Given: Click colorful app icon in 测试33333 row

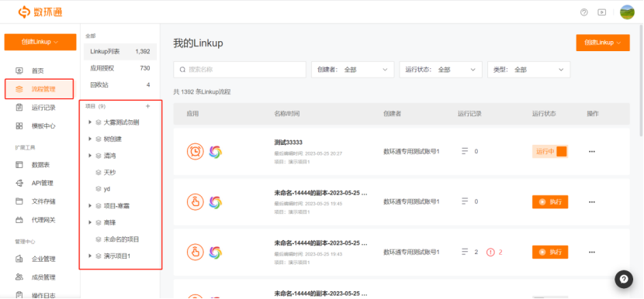Looking at the screenshot, I should point(215,152).
